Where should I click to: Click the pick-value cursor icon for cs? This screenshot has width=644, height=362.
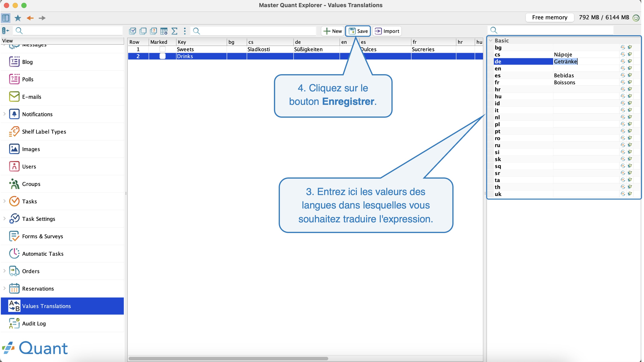tap(630, 54)
